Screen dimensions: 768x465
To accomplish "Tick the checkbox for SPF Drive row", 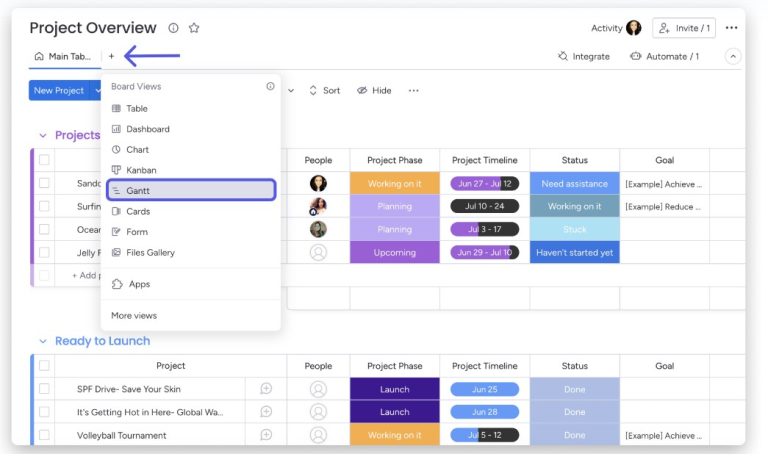I will point(44,389).
